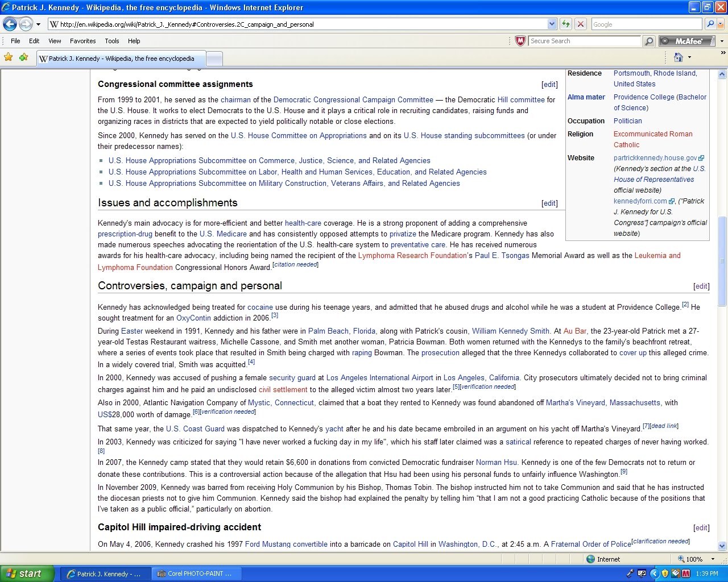Open the recent pages dropdown beside Forward
This screenshot has width=728, height=582.
[38, 24]
